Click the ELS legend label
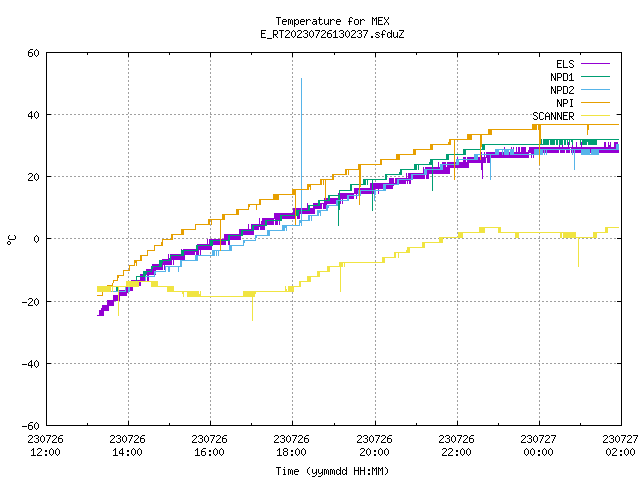This screenshot has width=640, height=480. (x=565, y=64)
